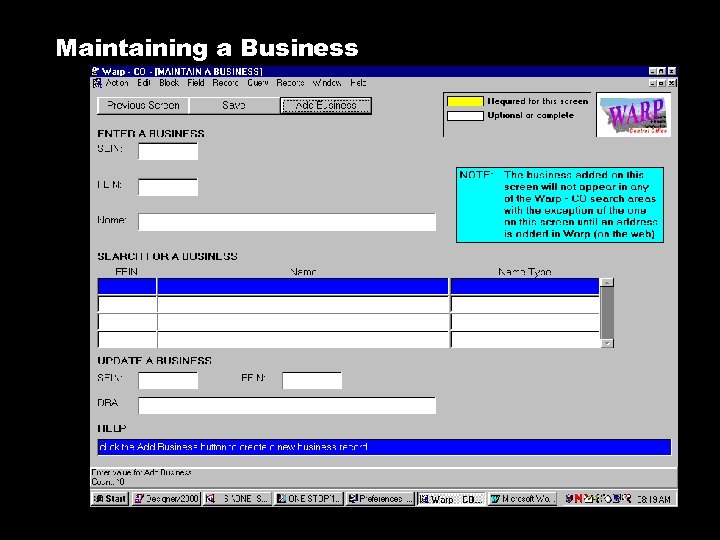
Task: Click the Save button
Action: (234, 106)
